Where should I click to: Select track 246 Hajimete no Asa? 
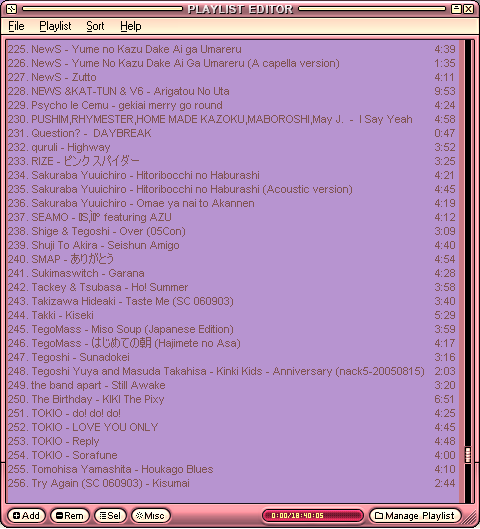232,343
